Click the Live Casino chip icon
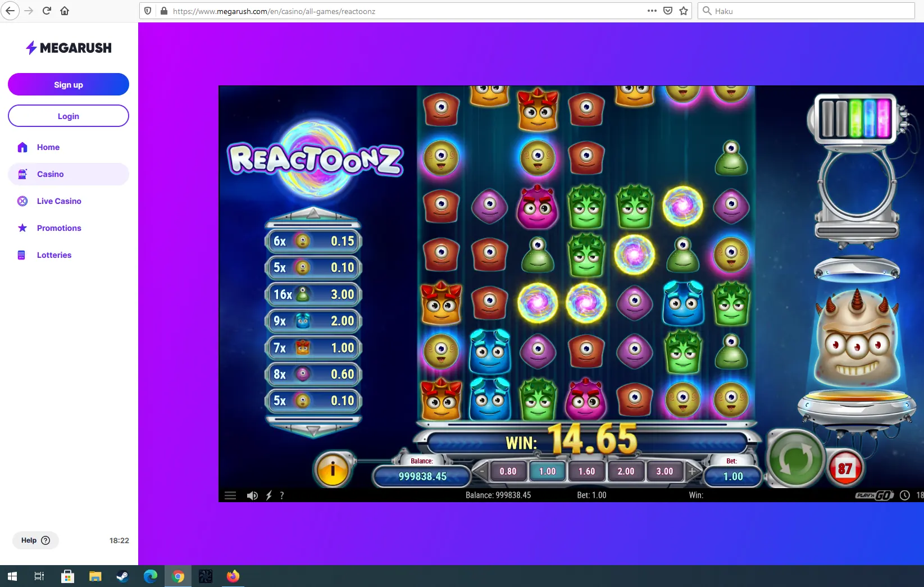924x587 pixels. 22,201
